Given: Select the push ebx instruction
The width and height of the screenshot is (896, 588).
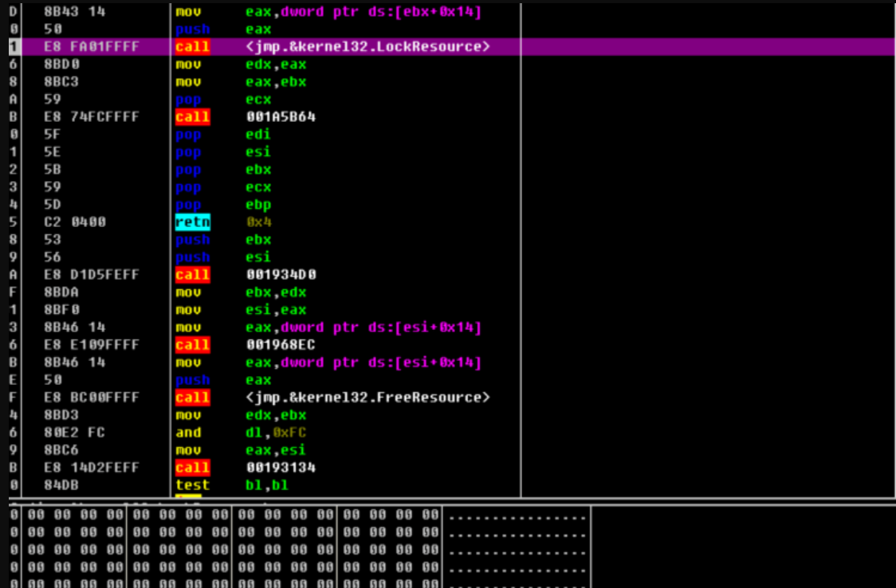Looking at the screenshot, I should click(223, 240).
